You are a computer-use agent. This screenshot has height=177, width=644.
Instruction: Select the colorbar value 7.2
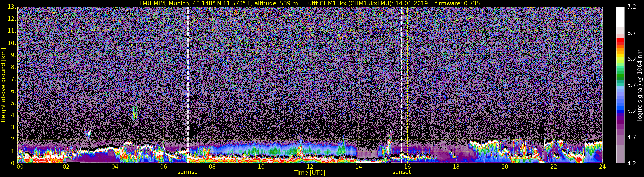pyautogui.click(x=632, y=7)
